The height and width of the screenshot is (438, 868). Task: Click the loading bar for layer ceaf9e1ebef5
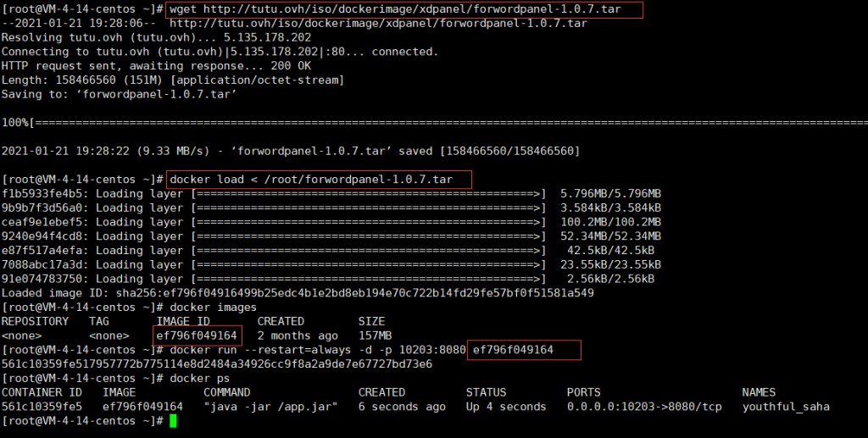369,222
